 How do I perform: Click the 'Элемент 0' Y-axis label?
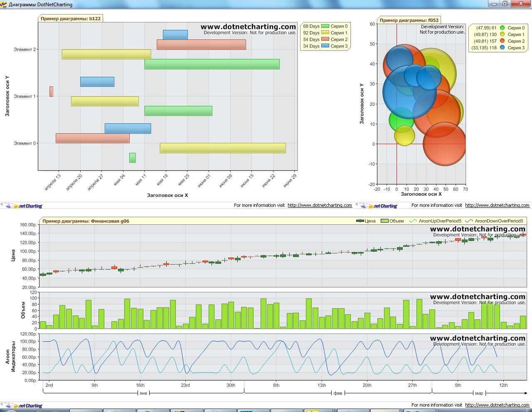coord(25,143)
